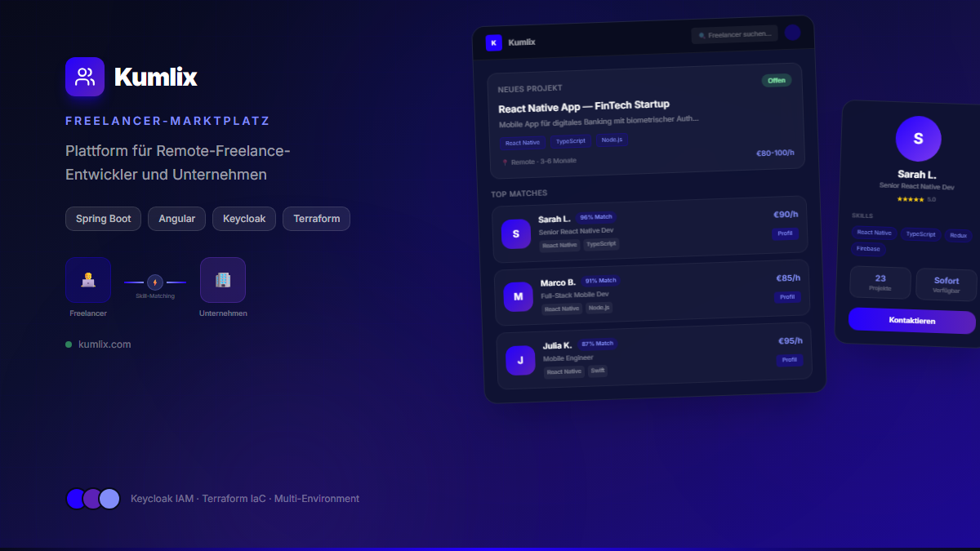Viewport: 980px width, 551px height.
Task: Click the Freelancer suchen search field
Action: (734, 34)
